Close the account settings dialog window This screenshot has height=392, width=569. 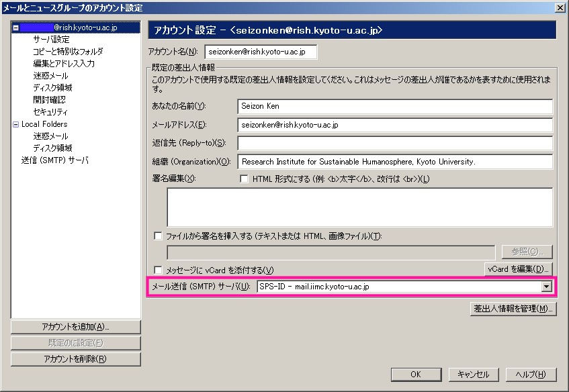560,7
